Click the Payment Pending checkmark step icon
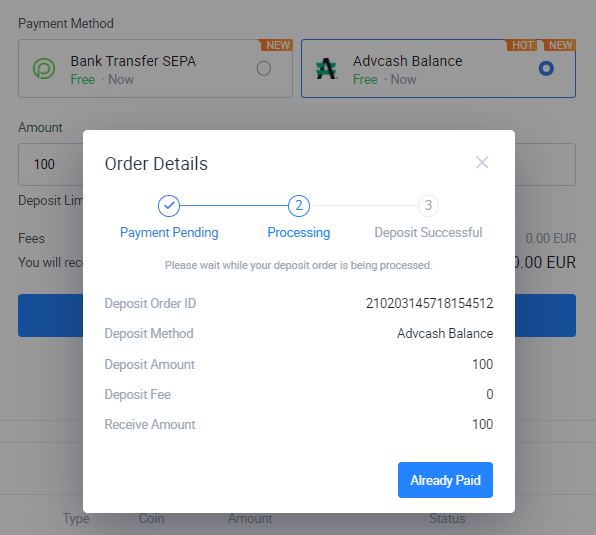The height and width of the screenshot is (535, 596). 169,206
